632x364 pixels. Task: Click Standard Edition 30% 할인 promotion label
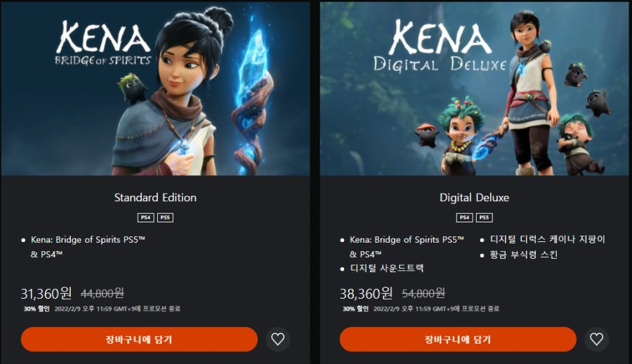pos(37,309)
